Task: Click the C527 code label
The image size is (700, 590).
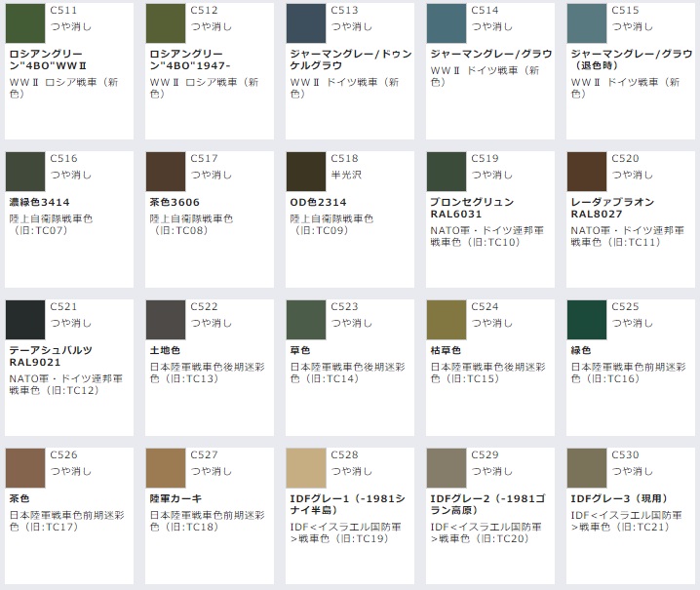Action: (x=204, y=455)
